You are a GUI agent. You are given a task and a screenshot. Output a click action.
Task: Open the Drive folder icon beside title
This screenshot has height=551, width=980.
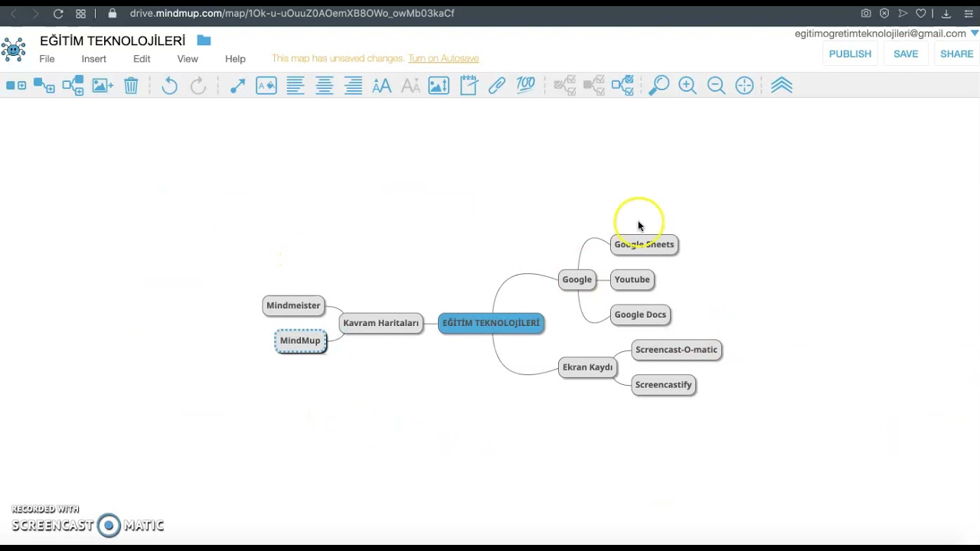pos(204,40)
